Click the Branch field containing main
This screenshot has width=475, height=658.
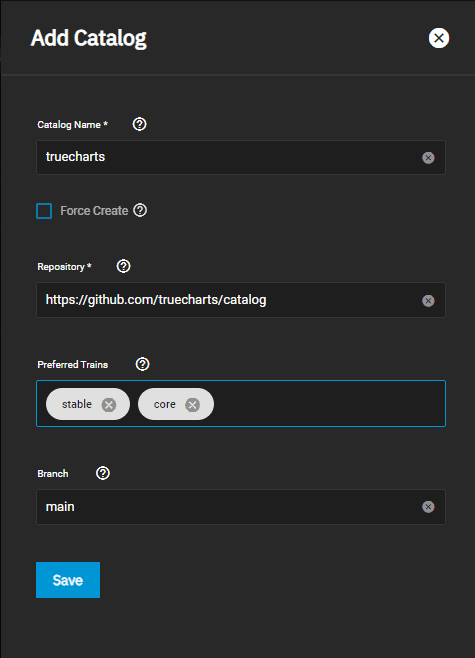[x=241, y=507]
